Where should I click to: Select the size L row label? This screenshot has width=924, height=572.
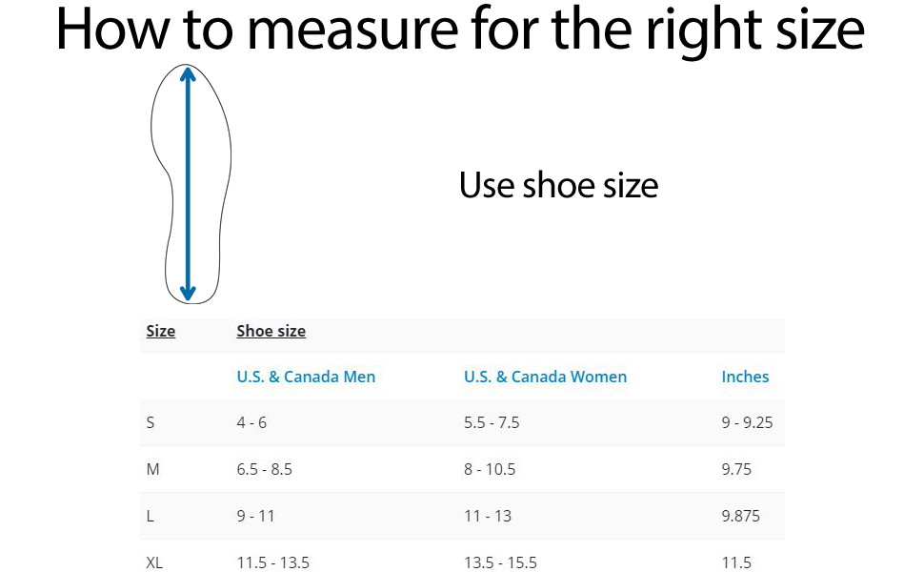click(x=151, y=516)
